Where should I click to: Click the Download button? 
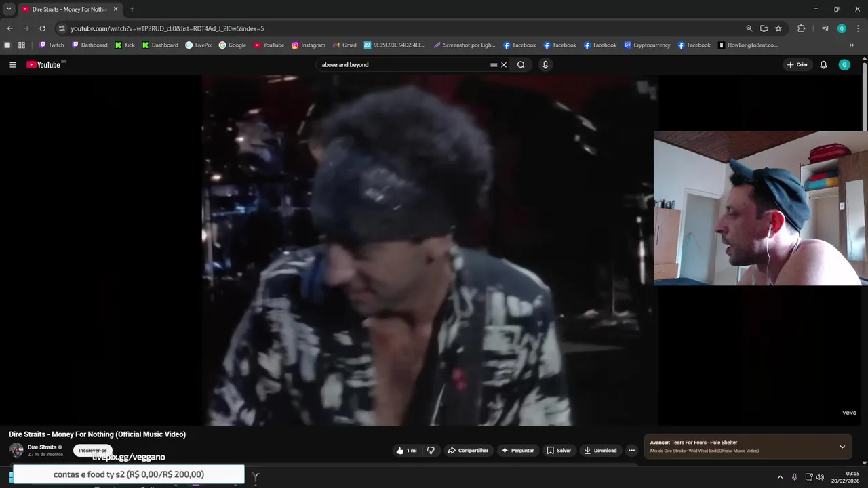click(600, 451)
